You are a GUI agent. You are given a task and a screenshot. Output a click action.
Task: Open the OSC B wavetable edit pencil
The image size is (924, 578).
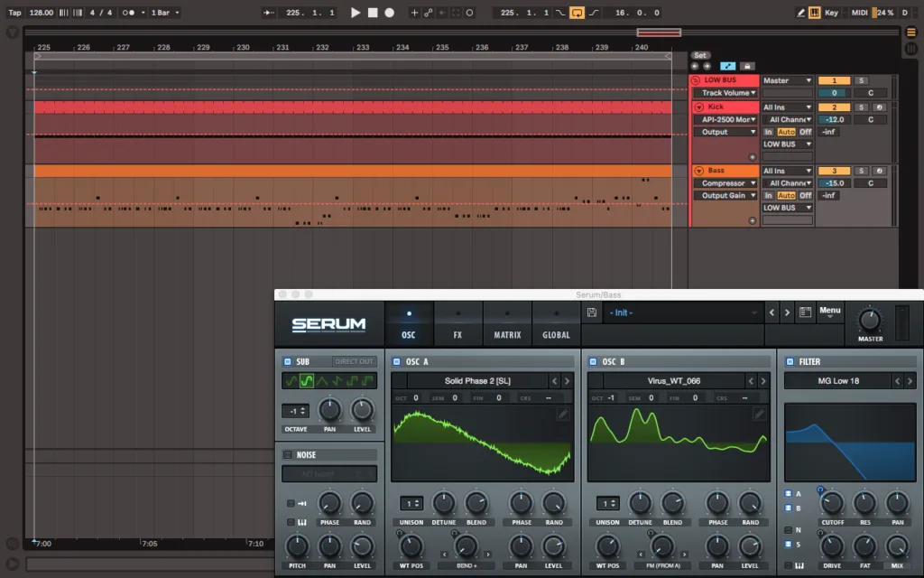(759, 414)
